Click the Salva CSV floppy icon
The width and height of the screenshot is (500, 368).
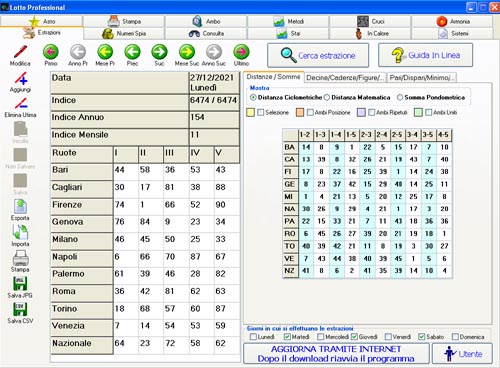[20, 309]
